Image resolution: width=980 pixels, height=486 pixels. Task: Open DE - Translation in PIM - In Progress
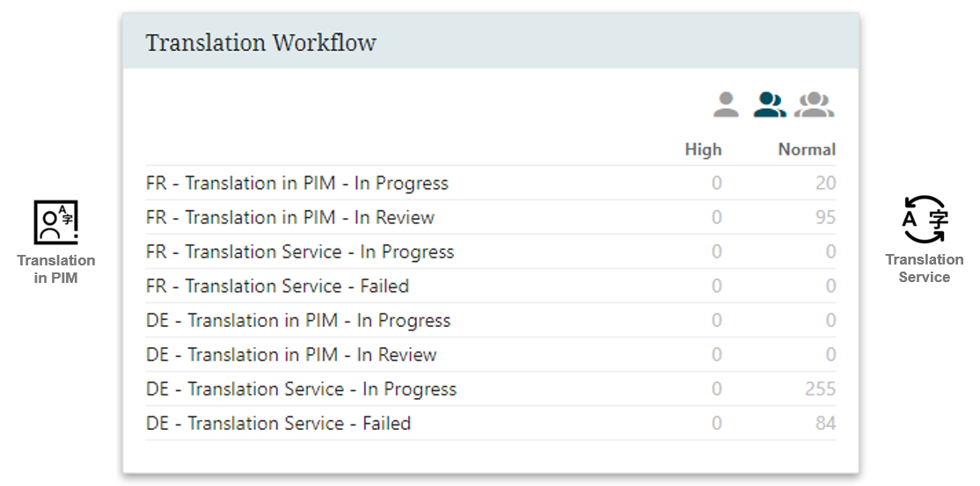point(491,321)
